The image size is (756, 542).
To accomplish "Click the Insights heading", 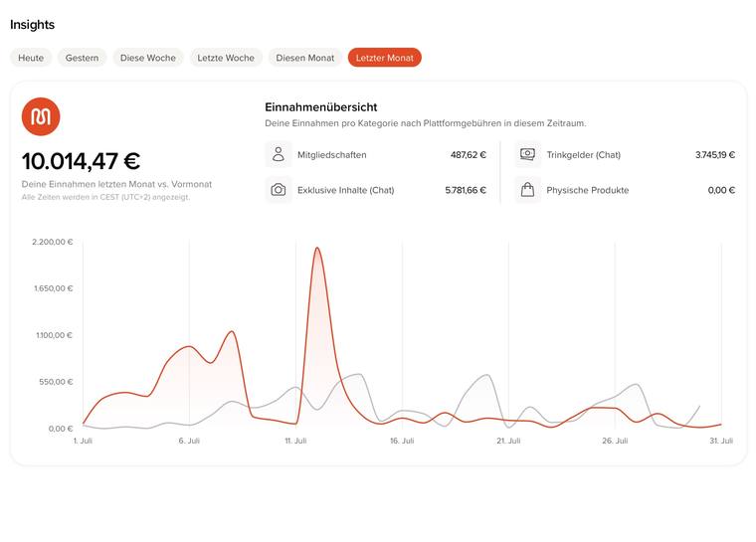I will 32,25.
